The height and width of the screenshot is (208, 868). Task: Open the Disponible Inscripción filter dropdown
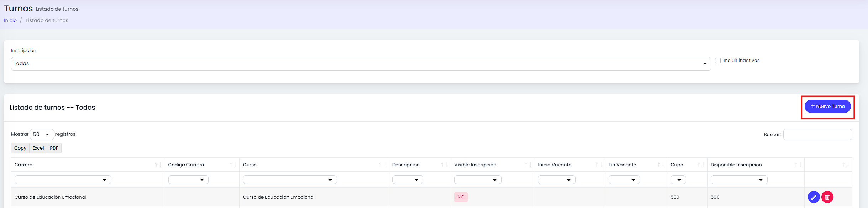point(739,180)
